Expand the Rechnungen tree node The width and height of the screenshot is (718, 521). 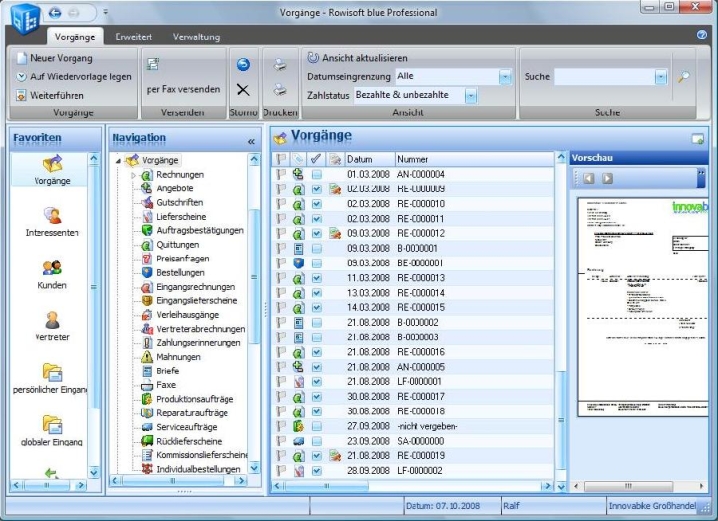point(134,175)
